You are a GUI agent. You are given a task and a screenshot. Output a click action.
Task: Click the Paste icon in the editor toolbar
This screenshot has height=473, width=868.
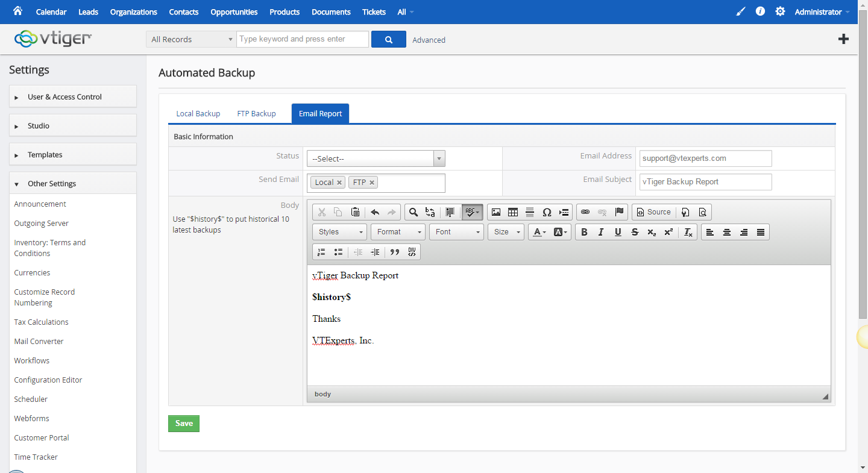pos(355,212)
